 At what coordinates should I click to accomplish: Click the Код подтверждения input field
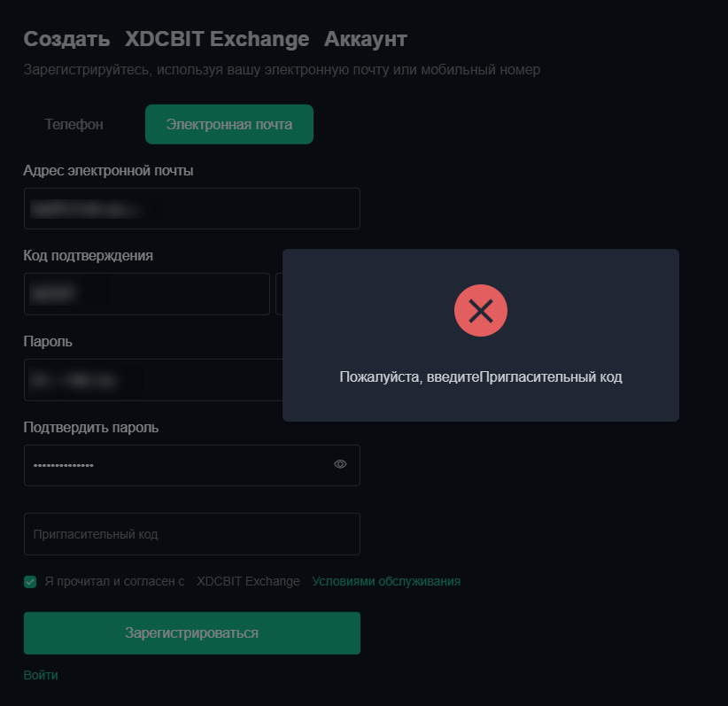pos(146,293)
